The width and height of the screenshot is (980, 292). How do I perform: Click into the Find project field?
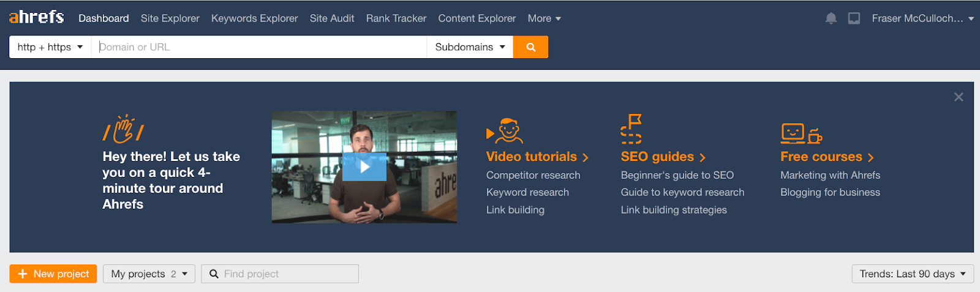280,274
